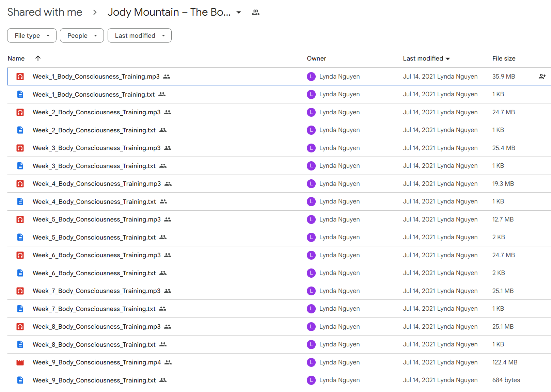Click the video icon for Week_9 mp4

click(20, 362)
